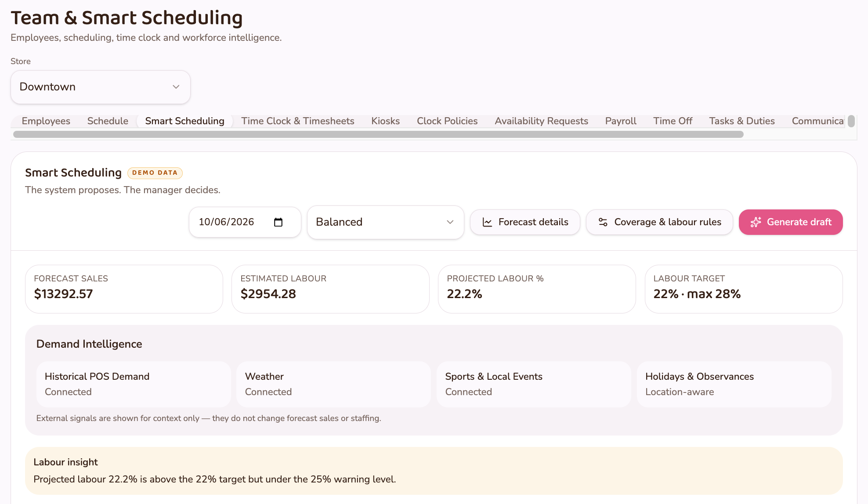
Task: Click the Demand Intelligence heading
Action: click(x=89, y=344)
